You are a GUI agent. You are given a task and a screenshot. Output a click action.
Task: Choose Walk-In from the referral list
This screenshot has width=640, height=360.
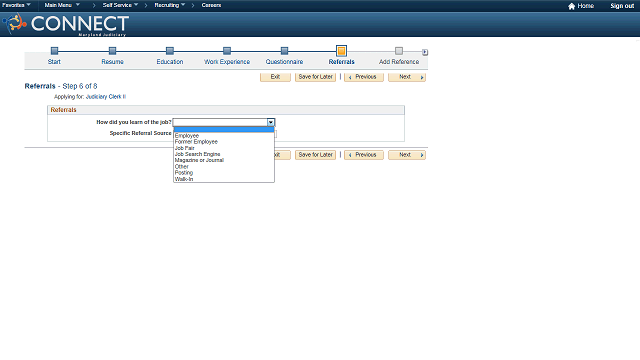(x=224, y=179)
